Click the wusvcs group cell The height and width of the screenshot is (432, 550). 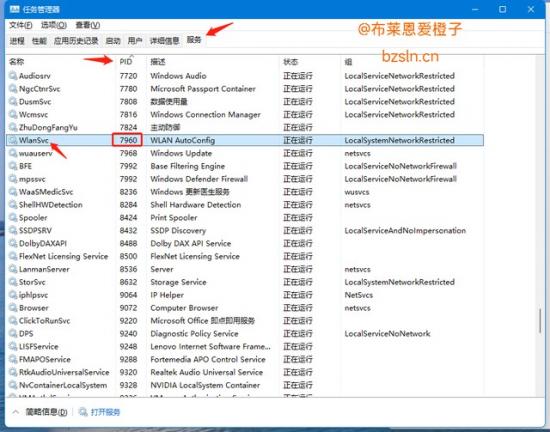click(357, 192)
